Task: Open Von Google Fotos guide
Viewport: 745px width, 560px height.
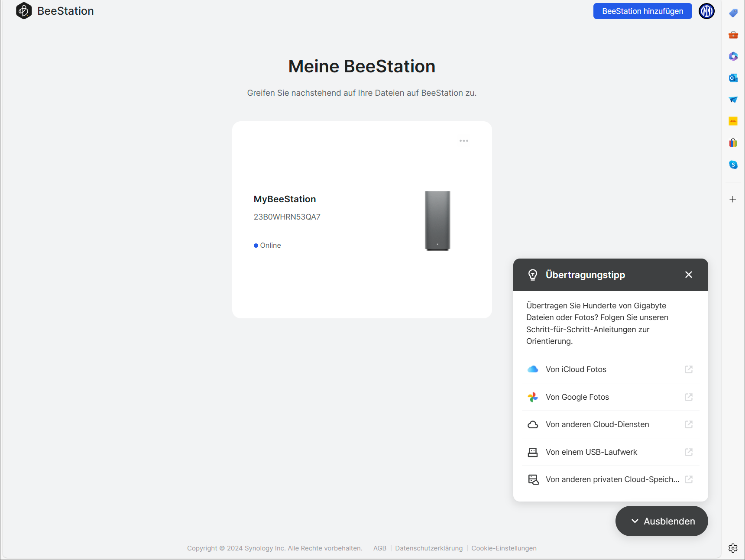Action: point(611,397)
